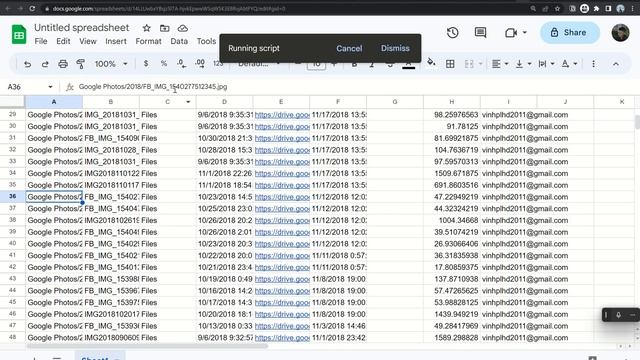Open version history clock icon

pyautogui.click(x=452, y=33)
